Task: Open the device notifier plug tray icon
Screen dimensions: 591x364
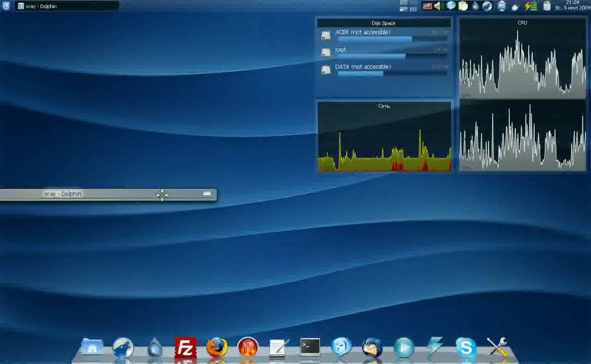Action: coord(515,7)
